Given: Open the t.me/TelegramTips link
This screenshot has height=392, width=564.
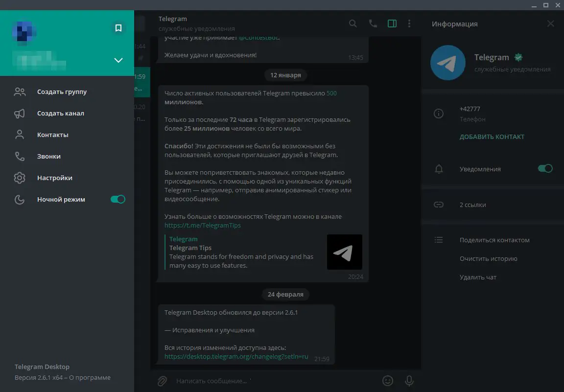Looking at the screenshot, I should pos(203,226).
